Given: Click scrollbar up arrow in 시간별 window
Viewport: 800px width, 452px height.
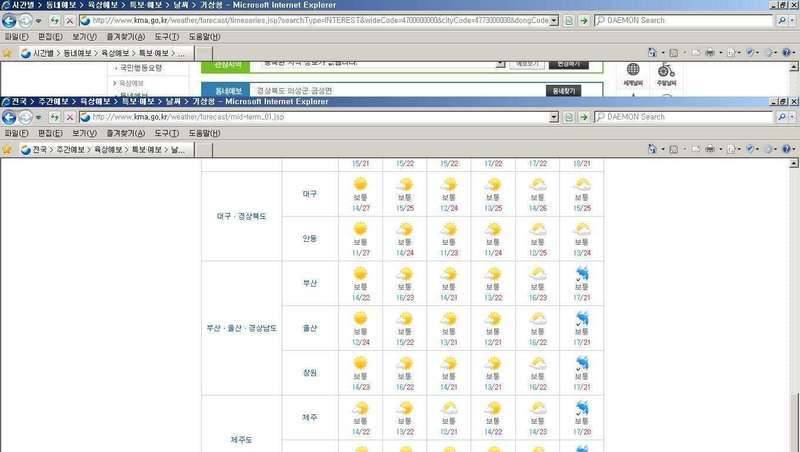Looking at the screenshot, I should (x=794, y=67).
